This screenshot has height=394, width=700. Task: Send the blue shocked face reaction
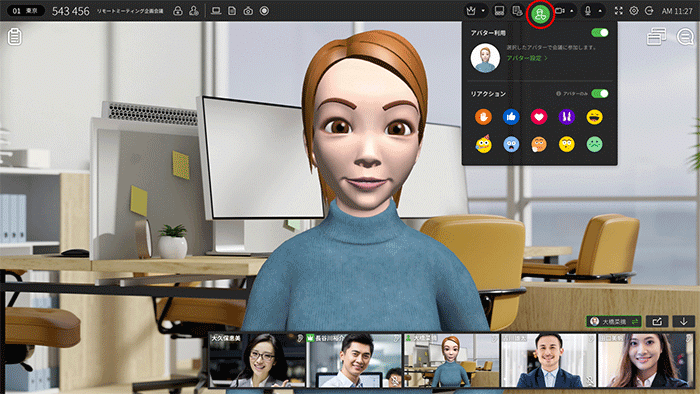pyautogui.click(x=511, y=144)
